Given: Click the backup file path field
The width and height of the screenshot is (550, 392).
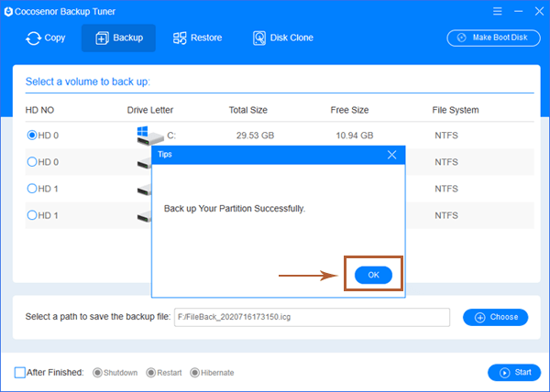Looking at the screenshot, I should pos(312,317).
